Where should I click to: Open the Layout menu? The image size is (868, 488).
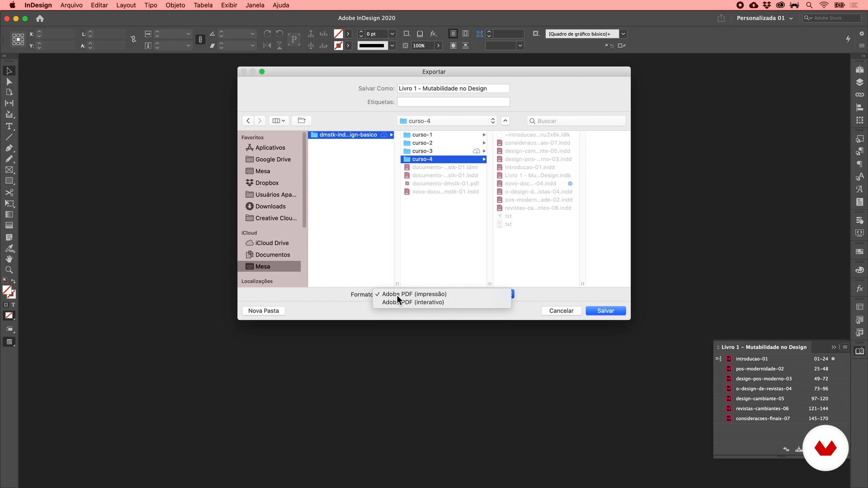click(126, 5)
